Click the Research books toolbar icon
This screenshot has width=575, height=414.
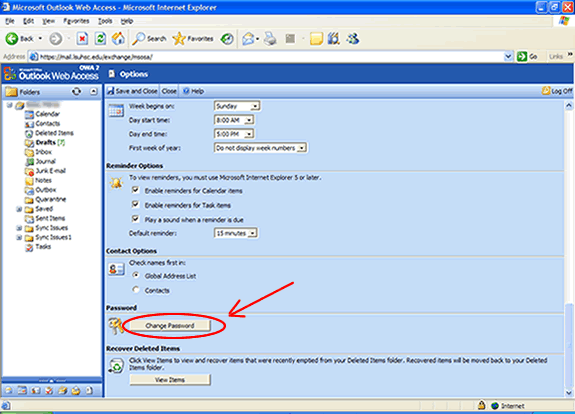pos(333,39)
